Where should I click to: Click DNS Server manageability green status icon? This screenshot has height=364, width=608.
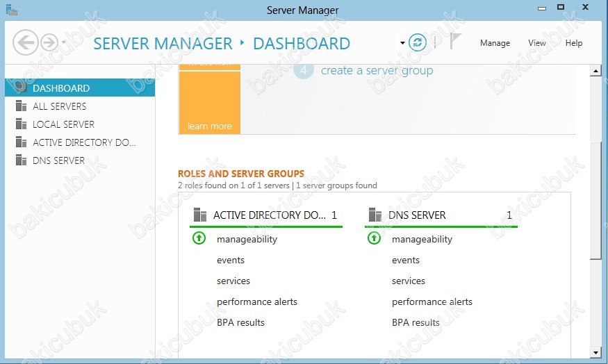pyautogui.click(x=374, y=239)
